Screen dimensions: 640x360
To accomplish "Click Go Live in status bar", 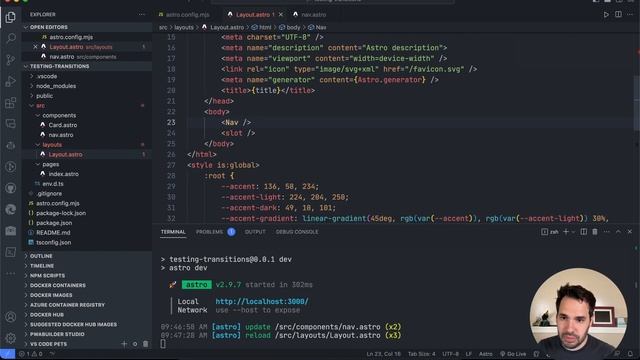I will tap(513, 354).
